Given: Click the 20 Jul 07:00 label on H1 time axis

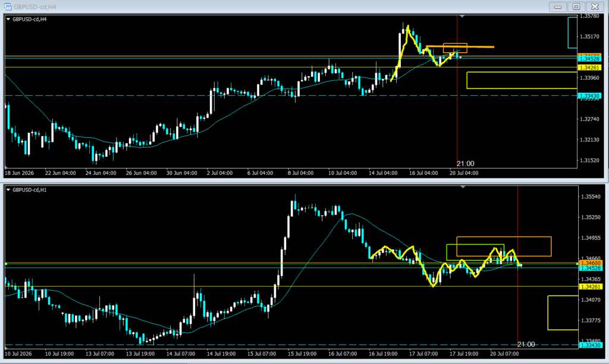Looking at the screenshot, I should coord(504,353).
